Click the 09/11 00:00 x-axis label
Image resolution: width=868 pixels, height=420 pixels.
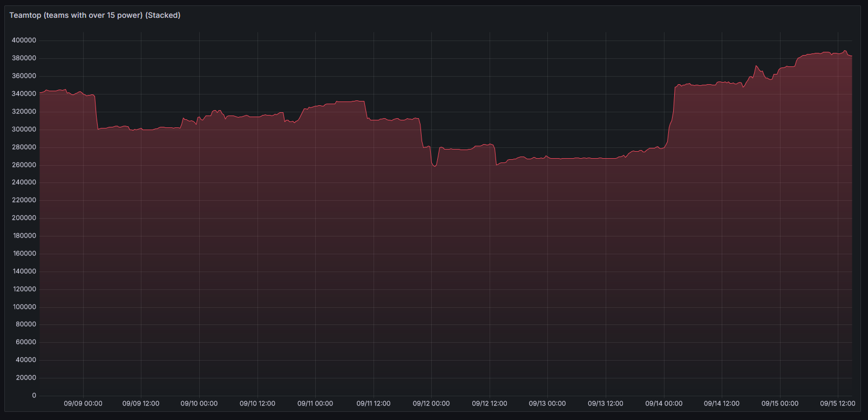pyautogui.click(x=315, y=403)
